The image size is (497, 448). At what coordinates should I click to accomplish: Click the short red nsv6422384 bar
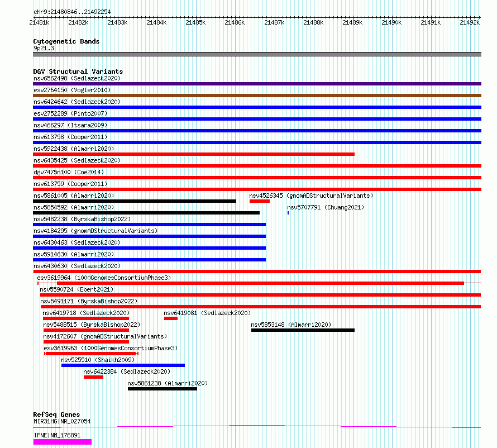pos(93,377)
